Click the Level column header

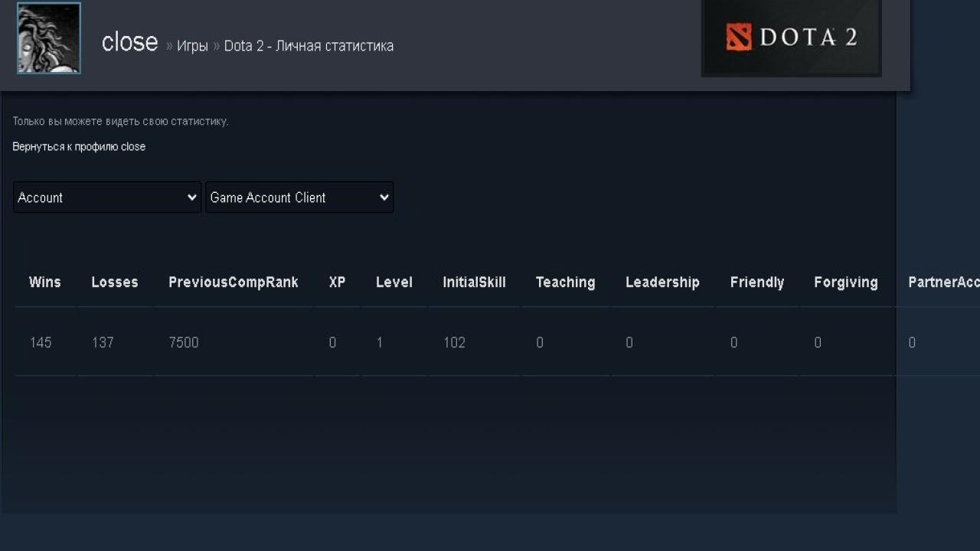click(394, 282)
